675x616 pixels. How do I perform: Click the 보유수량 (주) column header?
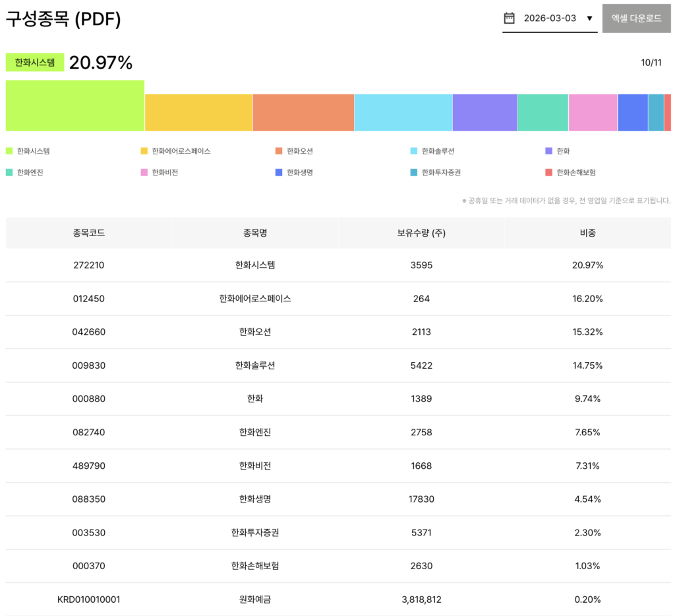[421, 233]
